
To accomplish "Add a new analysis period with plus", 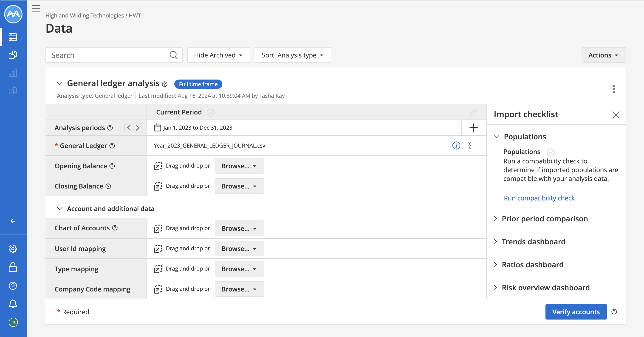I will click(473, 128).
